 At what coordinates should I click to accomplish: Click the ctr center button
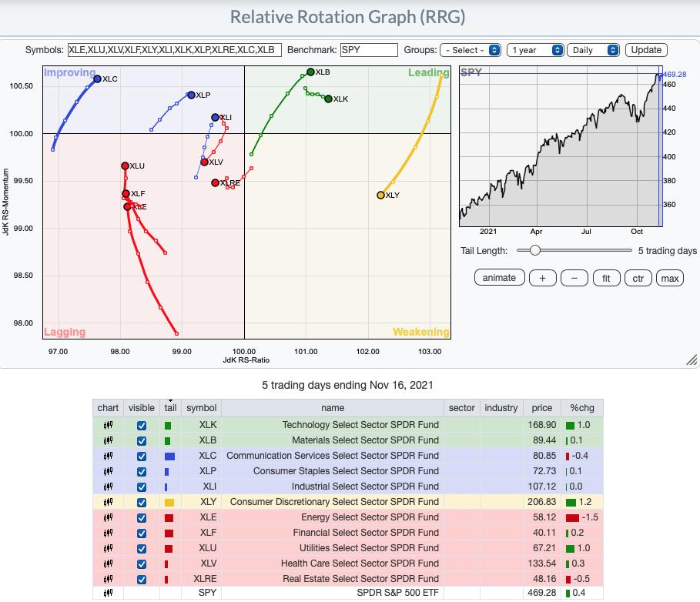click(638, 278)
